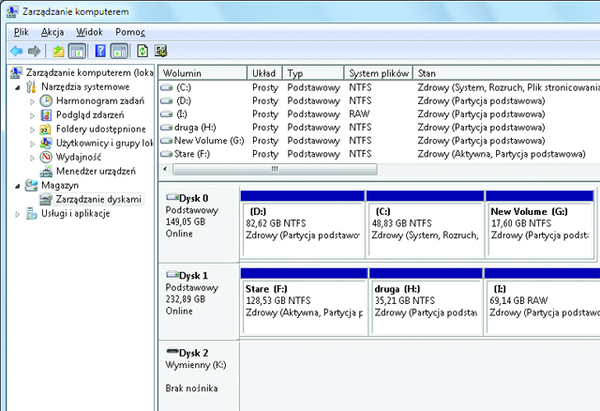The image size is (600, 411).
Task: Click the System plików column header
Action: coord(378,74)
